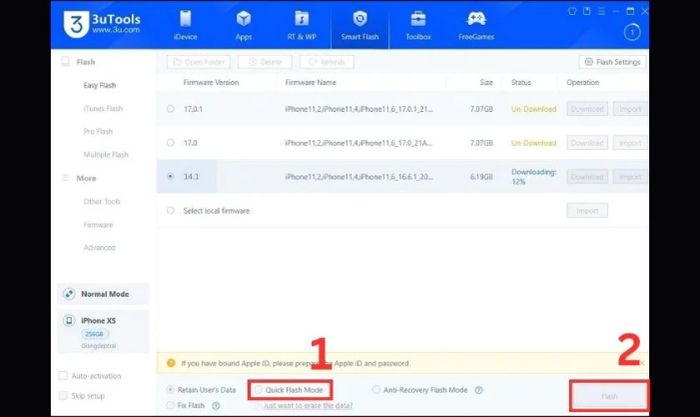Viewport: 700px width, 417px height.
Task: Enable the Quick Flash Mode option
Action: coord(258,390)
